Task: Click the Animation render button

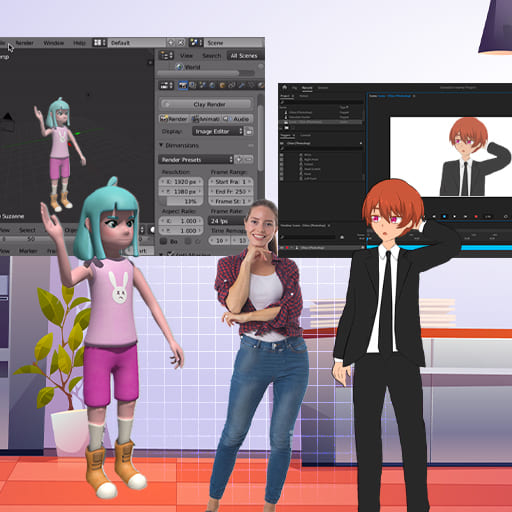Action: click(206, 119)
